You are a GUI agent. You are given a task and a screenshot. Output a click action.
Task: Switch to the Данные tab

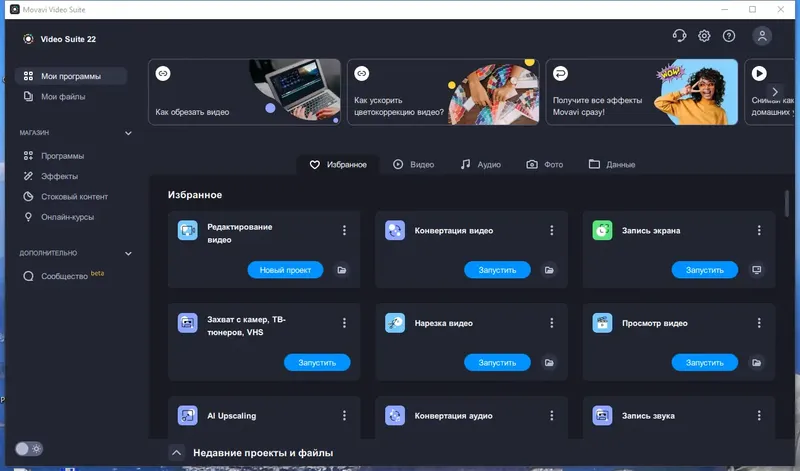coord(612,164)
